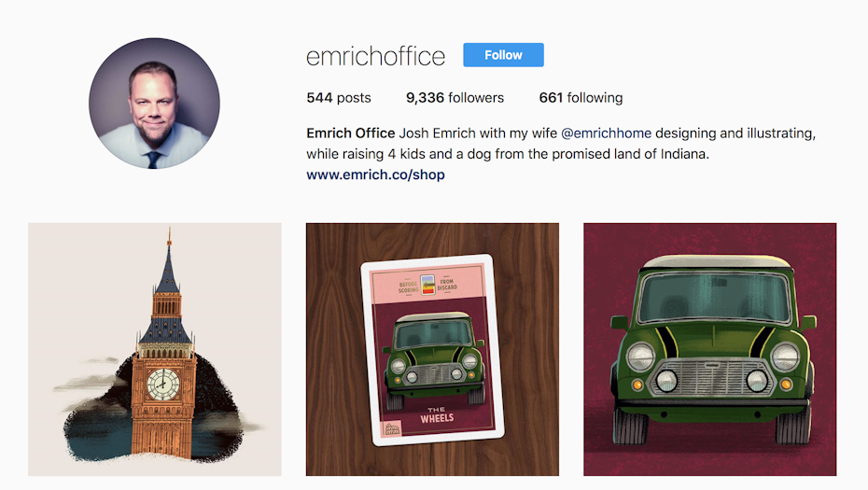Click the Mini's front grille in right post
The image size is (868, 490).
tap(711, 378)
